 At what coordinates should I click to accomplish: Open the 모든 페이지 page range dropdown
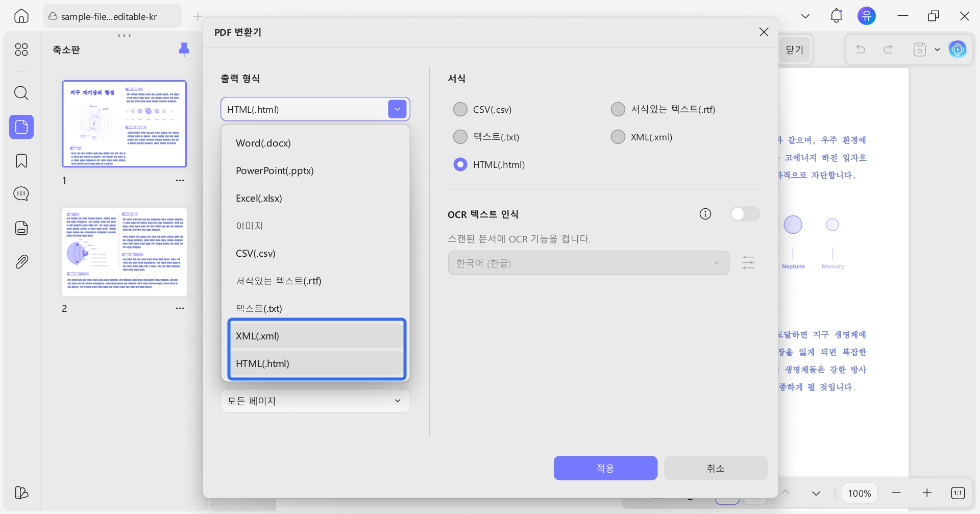click(x=315, y=401)
